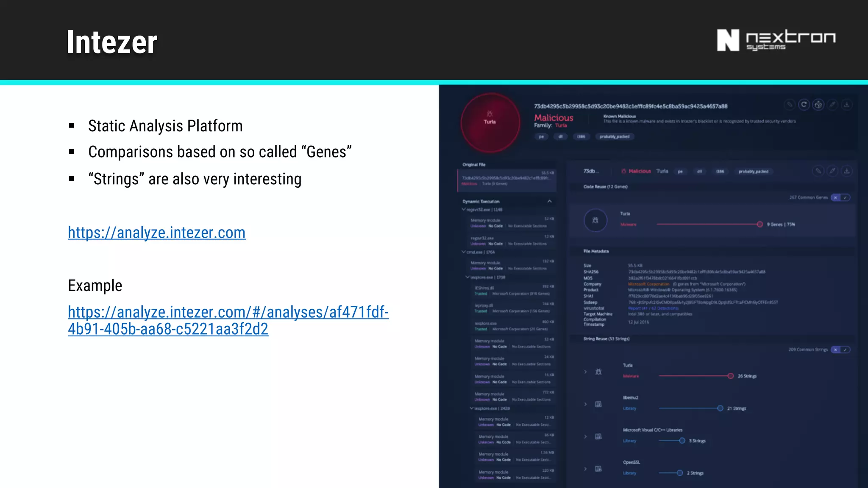This screenshot has width=868, height=488.
Task: Collapse the cmd.exe | 1764 node
Action: (x=464, y=252)
